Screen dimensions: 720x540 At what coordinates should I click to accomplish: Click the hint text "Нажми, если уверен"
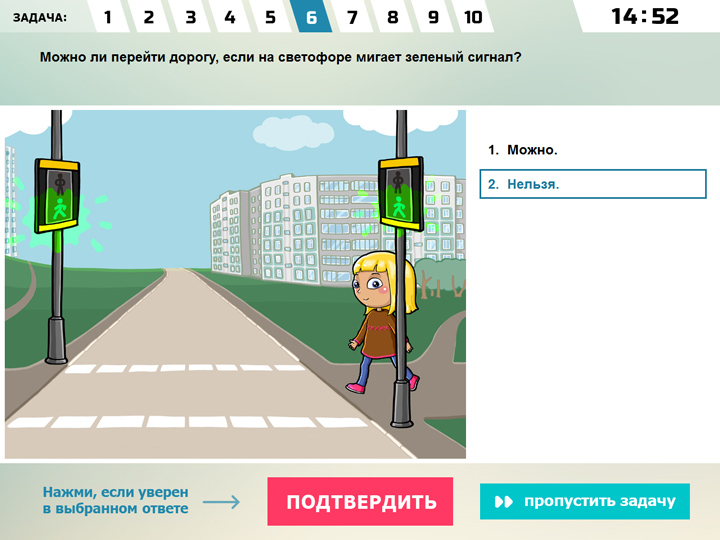pyautogui.click(x=116, y=492)
